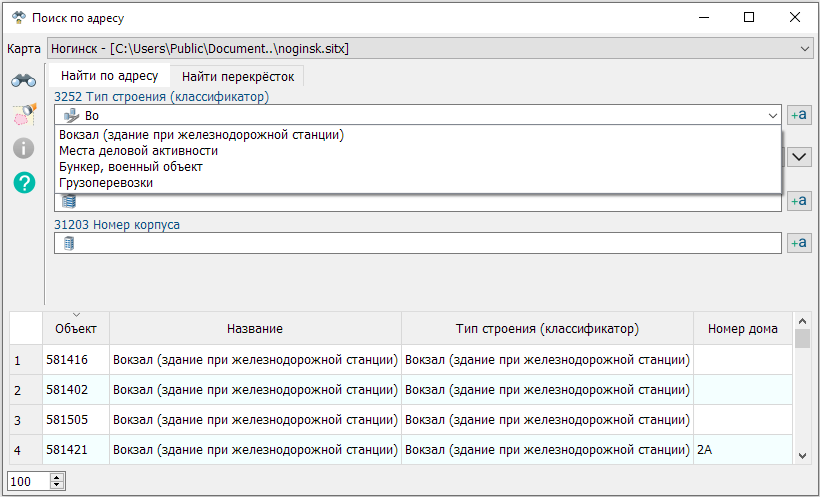Open help with the teal question mark icon
The image size is (820, 497).
click(x=23, y=182)
